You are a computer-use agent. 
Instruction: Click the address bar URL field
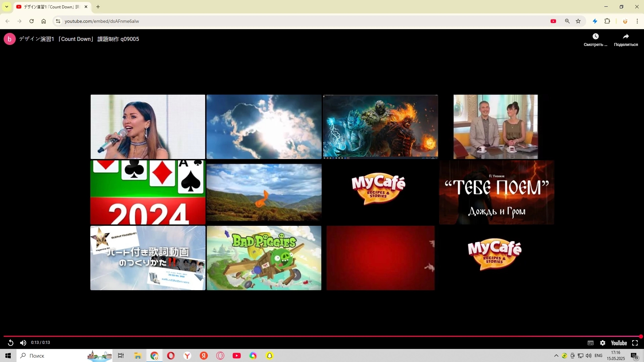(x=302, y=21)
